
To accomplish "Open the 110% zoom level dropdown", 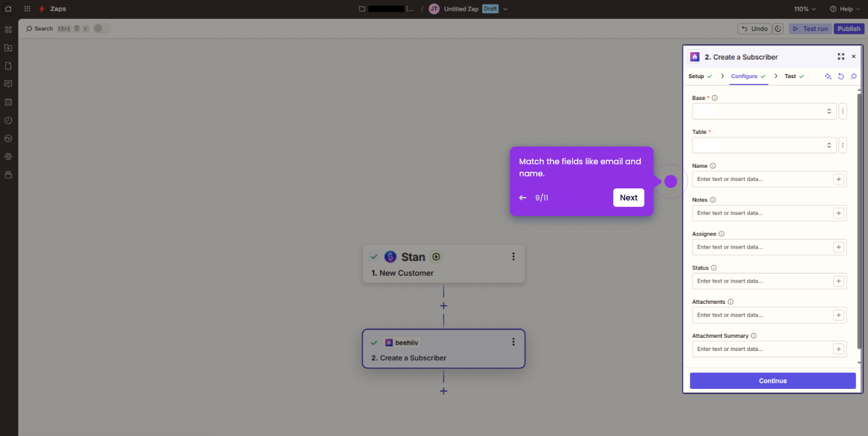I will pos(805,9).
